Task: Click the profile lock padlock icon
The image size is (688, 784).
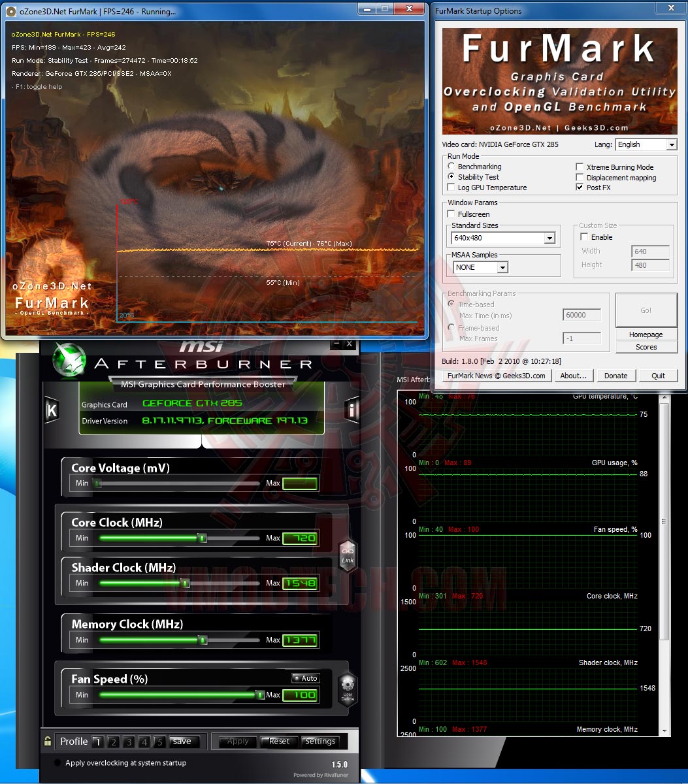Action: click(48, 741)
